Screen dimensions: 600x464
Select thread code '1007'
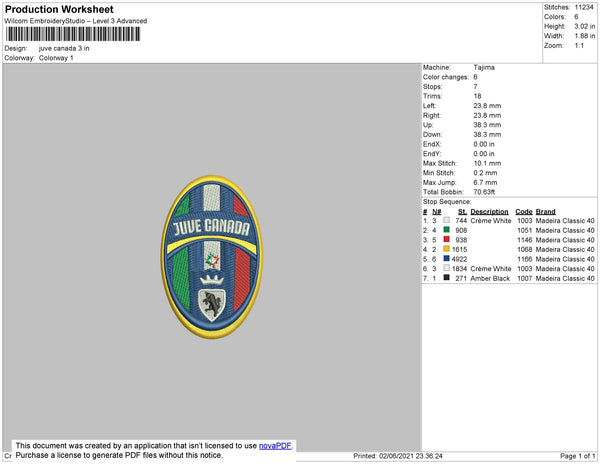[x=525, y=278]
